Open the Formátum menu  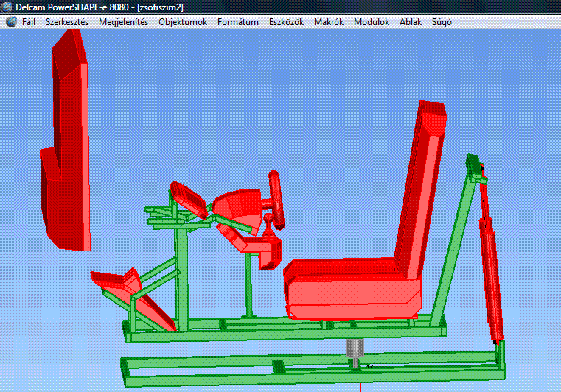[x=237, y=22]
